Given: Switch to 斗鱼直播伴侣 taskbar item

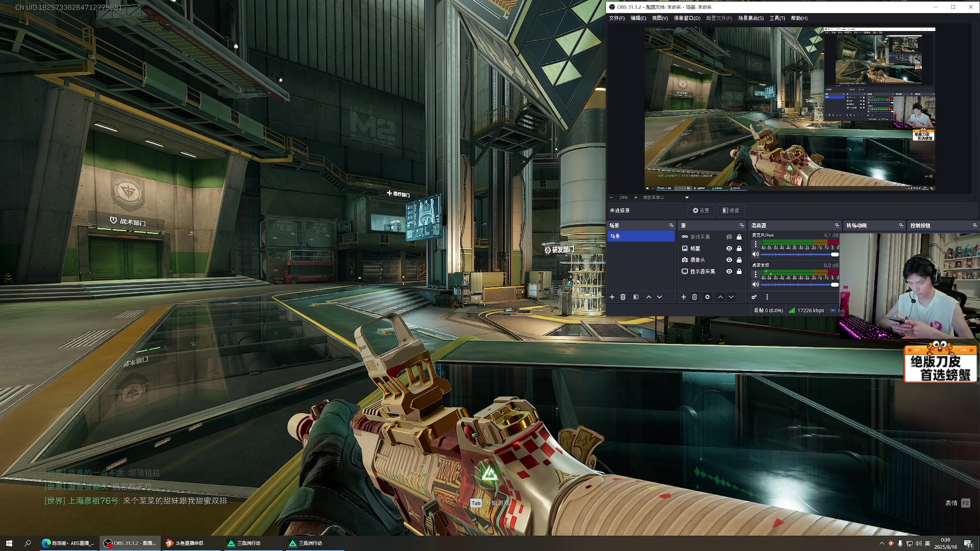Looking at the screenshot, I should pos(191,543).
